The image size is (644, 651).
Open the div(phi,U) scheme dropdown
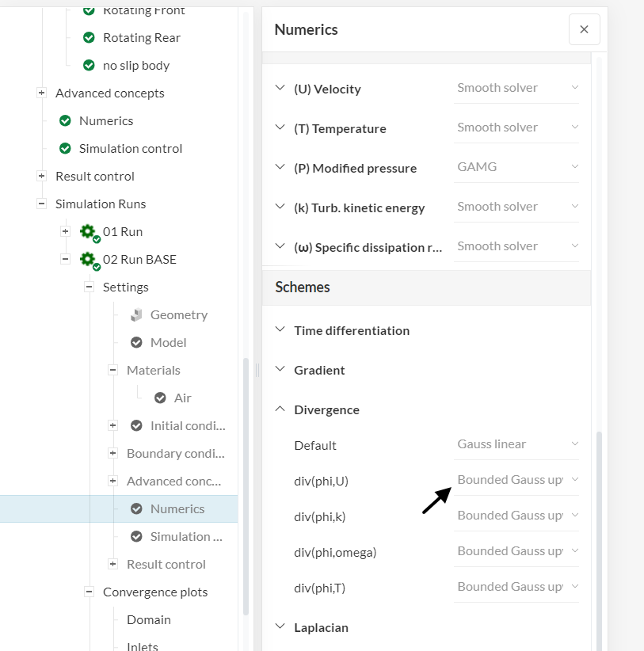tap(517, 480)
